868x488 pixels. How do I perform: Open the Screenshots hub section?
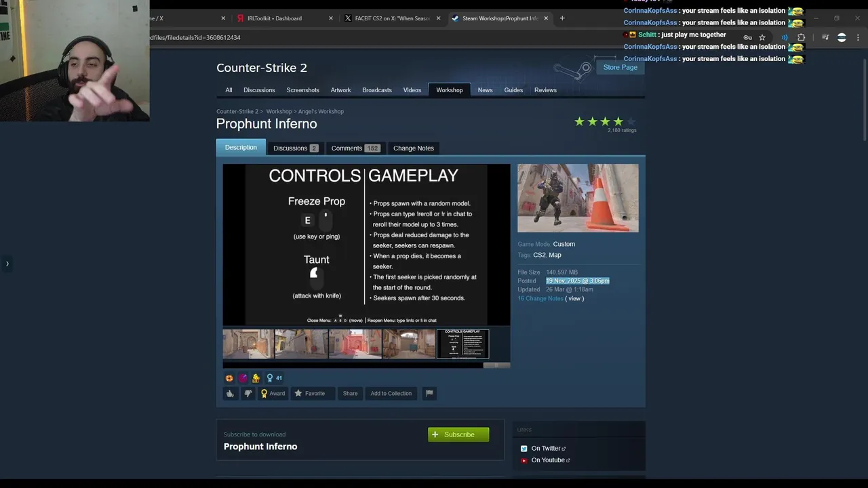click(302, 90)
